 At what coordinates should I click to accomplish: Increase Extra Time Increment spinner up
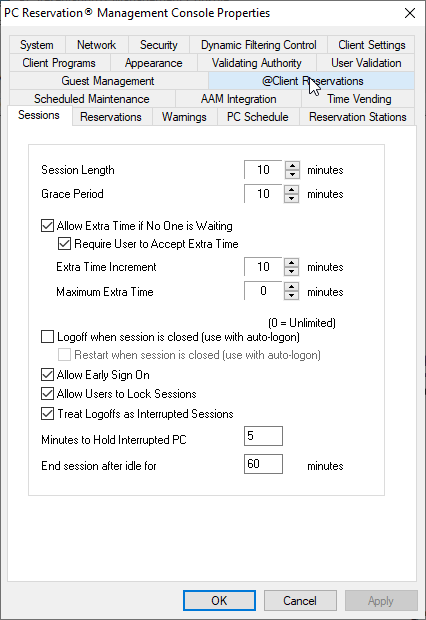pyautogui.click(x=292, y=263)
